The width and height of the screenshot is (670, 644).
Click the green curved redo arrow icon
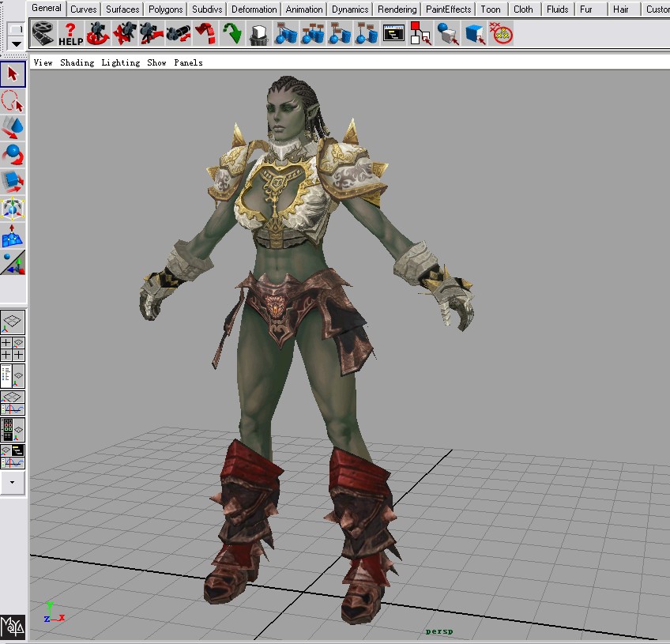[232, 33]
